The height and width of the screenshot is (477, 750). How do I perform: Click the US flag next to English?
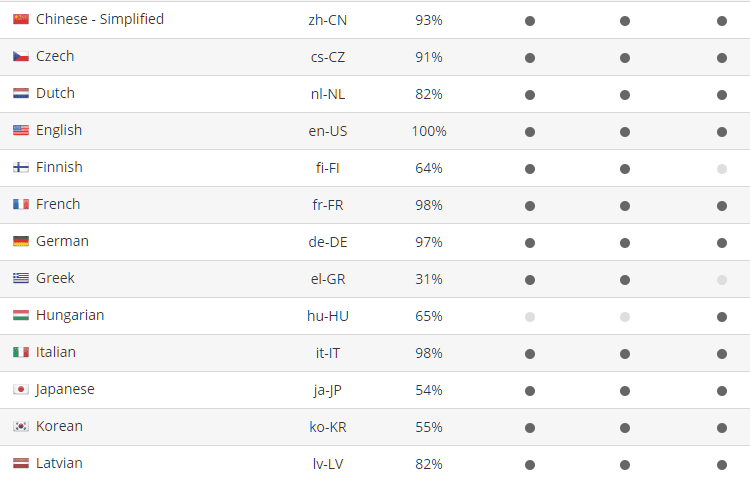[x=21, y=130]
